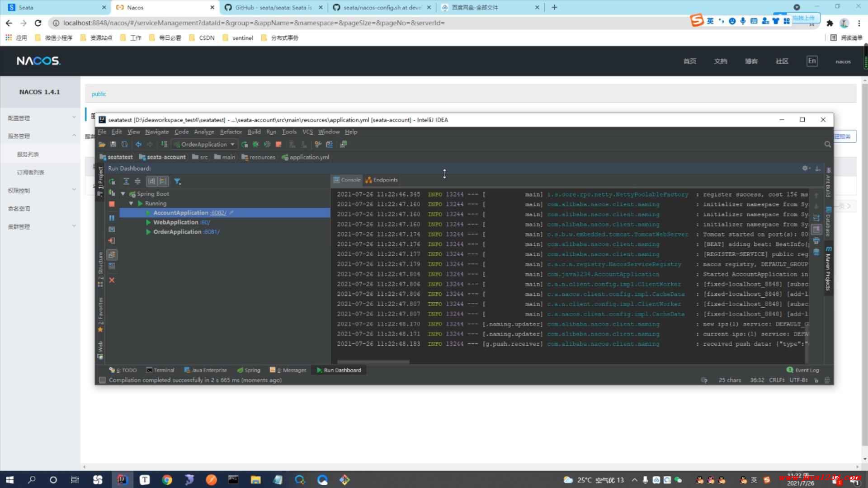Toggle the Soft-Wrap icon right of console

[x=816, y=218]
